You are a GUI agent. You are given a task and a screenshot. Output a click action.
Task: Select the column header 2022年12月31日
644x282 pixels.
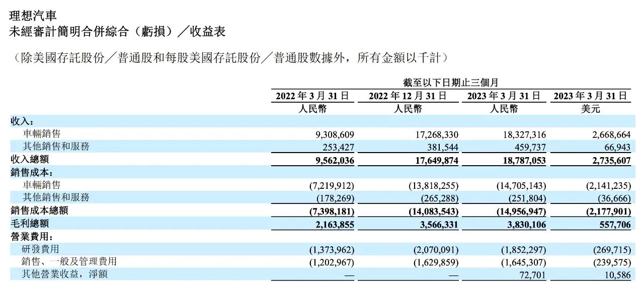[408, 96]
